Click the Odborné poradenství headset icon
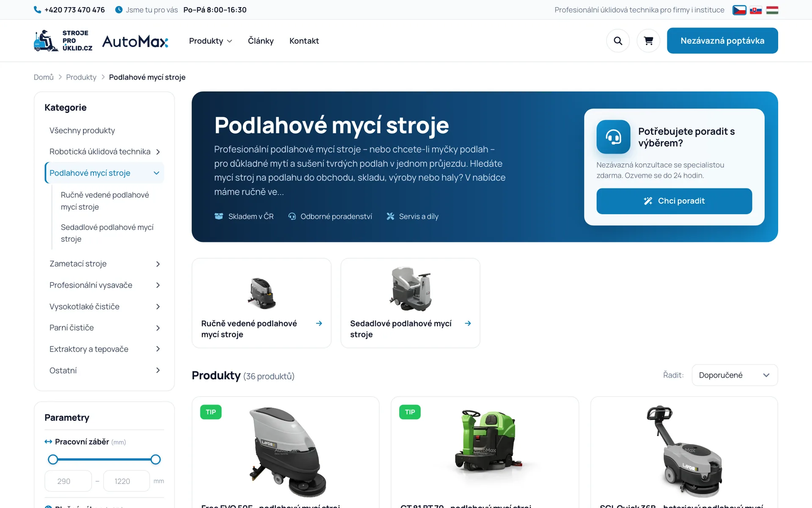This screenshot has height=508, width=812. (292, 216)
